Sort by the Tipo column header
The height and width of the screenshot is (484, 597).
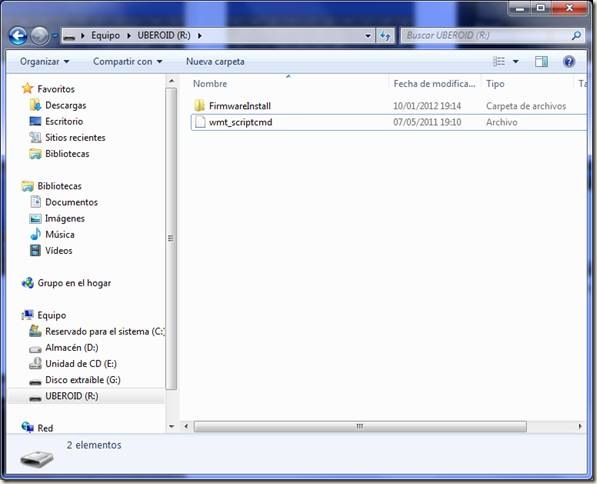(x=495, y=84)
